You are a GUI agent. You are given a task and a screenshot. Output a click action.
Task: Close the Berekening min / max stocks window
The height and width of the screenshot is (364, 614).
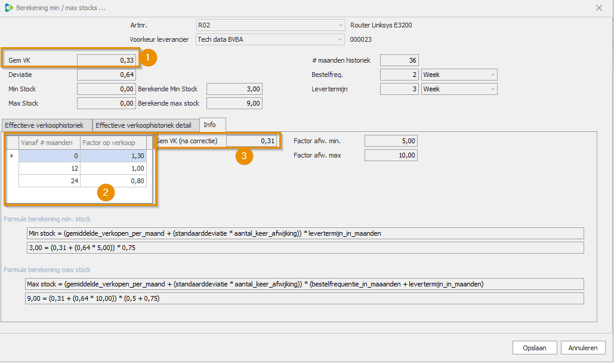coord(599,8)
